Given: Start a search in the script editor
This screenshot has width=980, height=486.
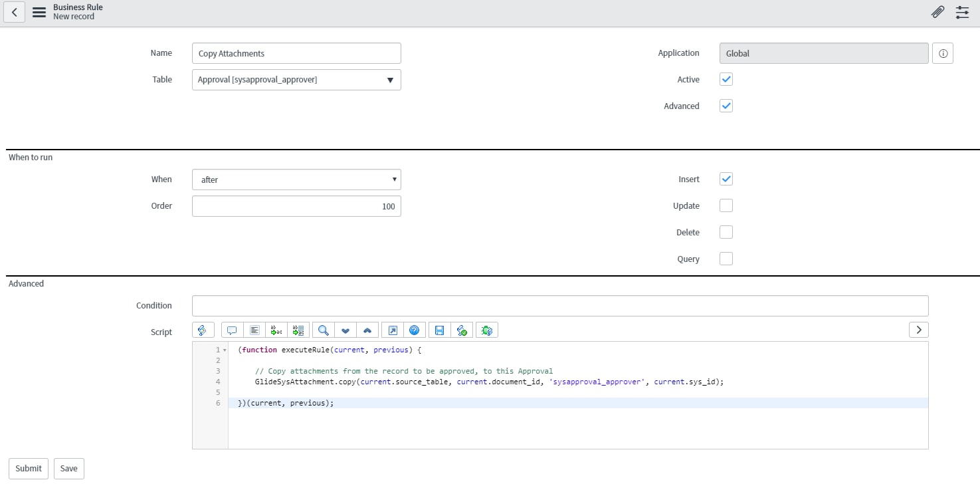Looking at the screenshot, I should 323,330.
